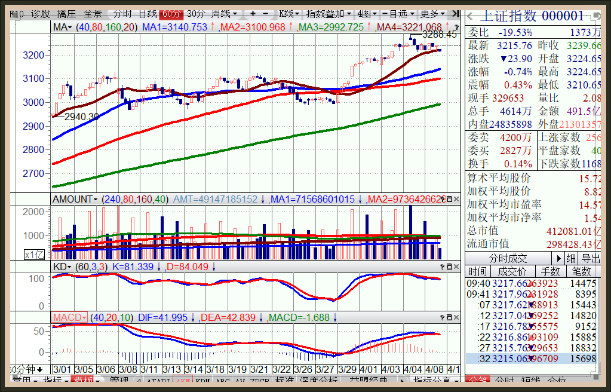Click the 导出 export button

pyautogui.click(x=589, y=258)
